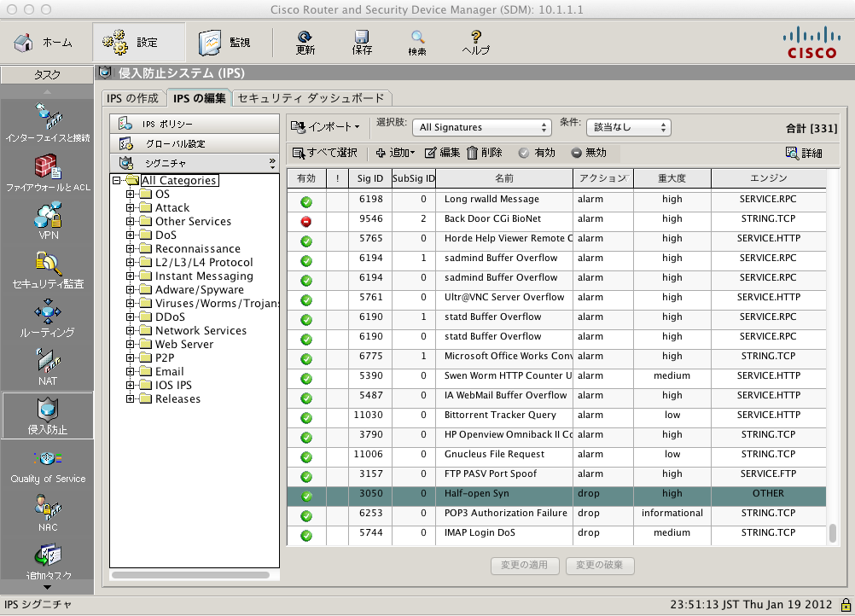Click すべて選択 toolbar button
This screenshot has width=855, height=616.
tap(325, 153)
